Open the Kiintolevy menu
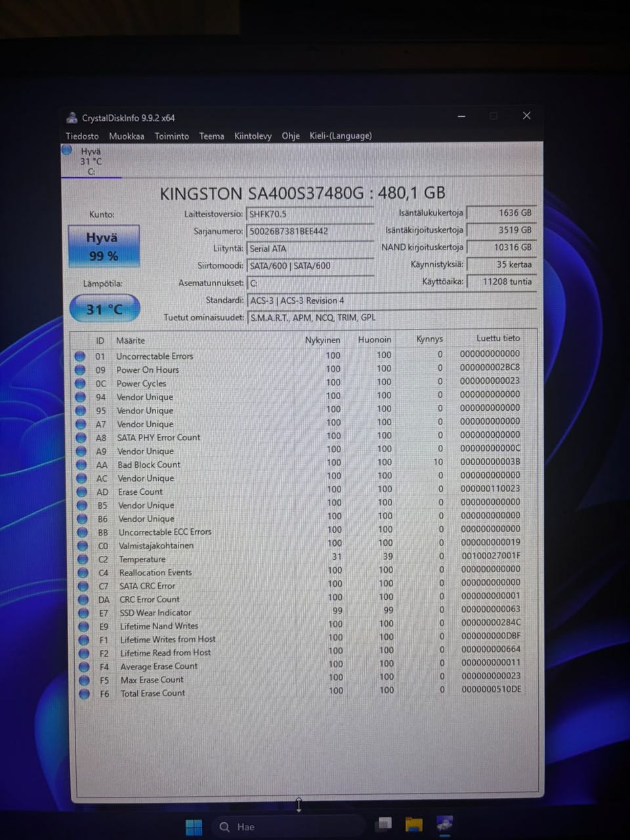 coord(253,136)
